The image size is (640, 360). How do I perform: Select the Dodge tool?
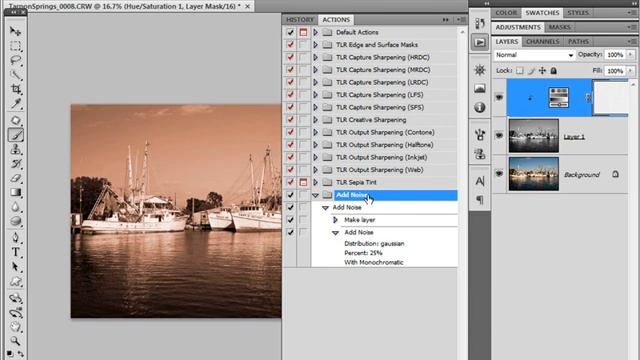(x=16, y=221)
